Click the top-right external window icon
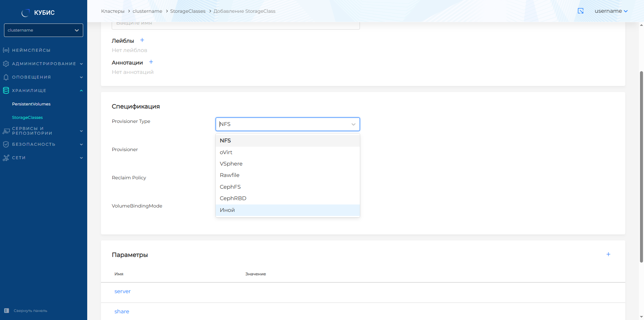 [x=581, y=11]
